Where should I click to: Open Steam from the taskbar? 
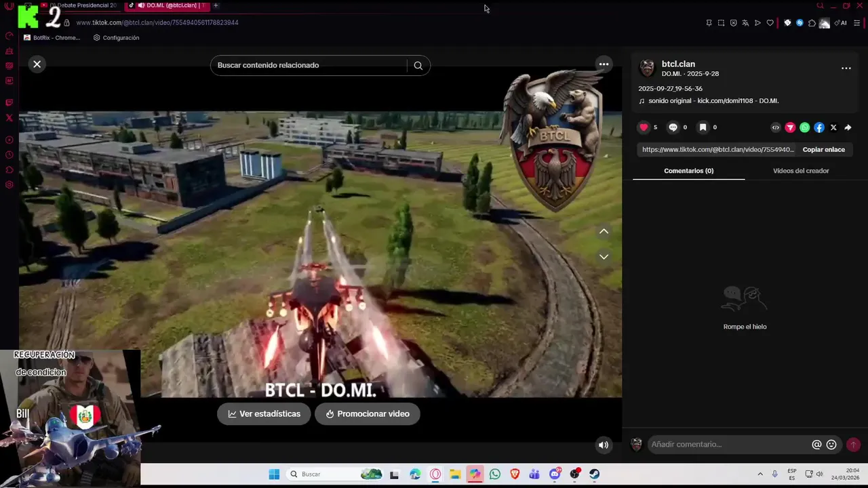tap(594, 474)
